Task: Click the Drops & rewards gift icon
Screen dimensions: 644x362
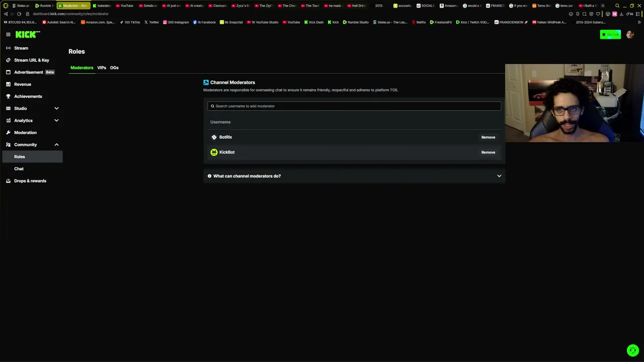Action: coord(8,181)
